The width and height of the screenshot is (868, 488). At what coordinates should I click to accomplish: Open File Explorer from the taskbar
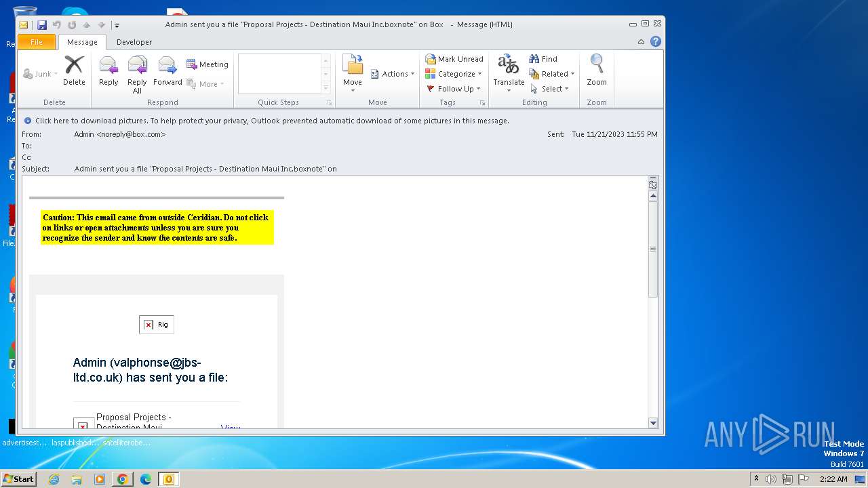click(77, 479)
